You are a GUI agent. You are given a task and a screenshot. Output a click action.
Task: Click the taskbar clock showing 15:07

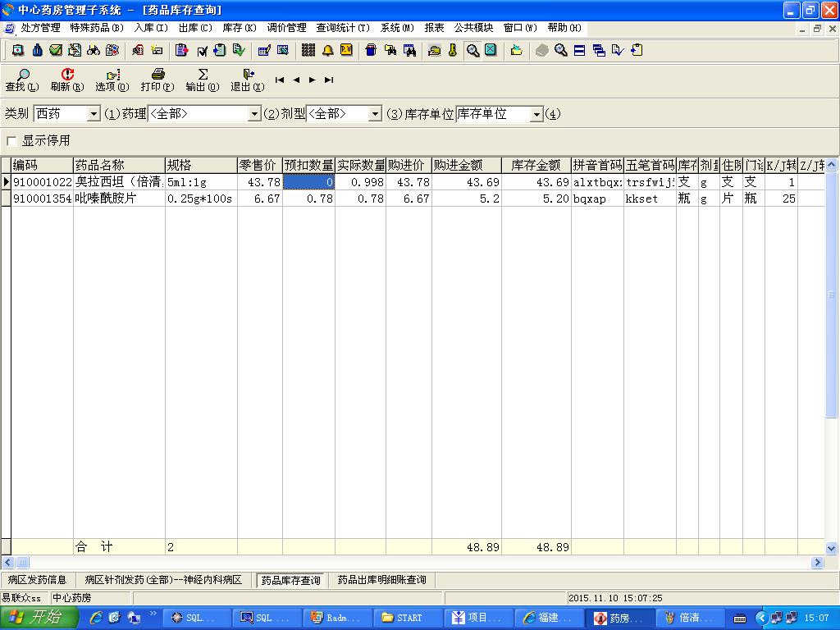click(816, 618)
